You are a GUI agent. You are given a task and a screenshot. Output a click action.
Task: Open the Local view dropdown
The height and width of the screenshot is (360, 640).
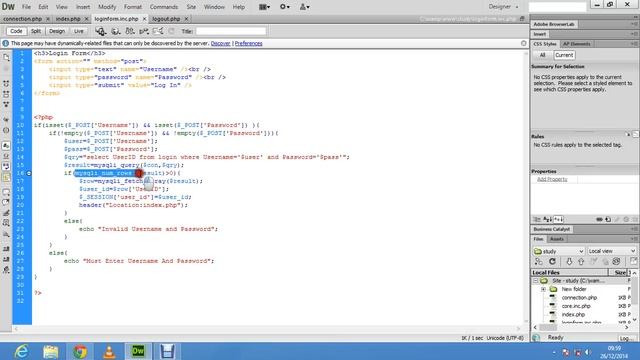tap(611, 251)
